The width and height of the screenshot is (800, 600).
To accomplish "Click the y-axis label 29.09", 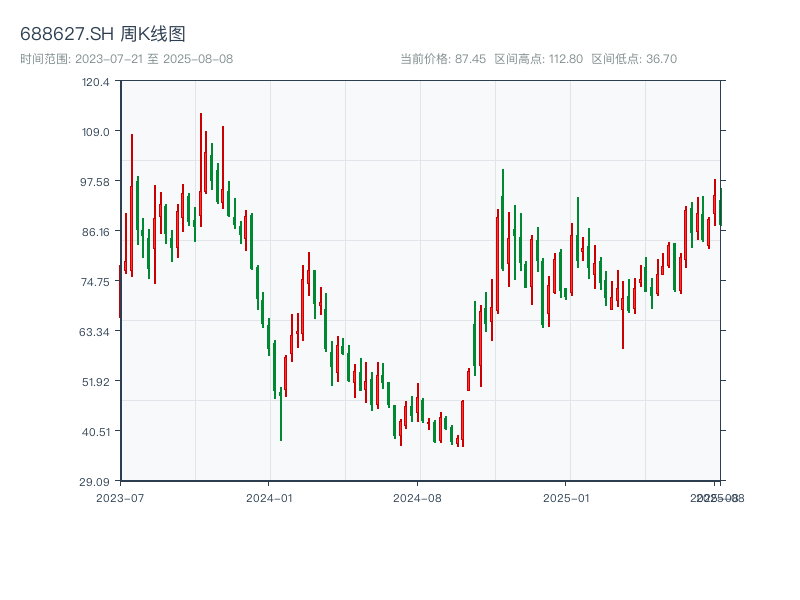I will [x=94, y=482].
